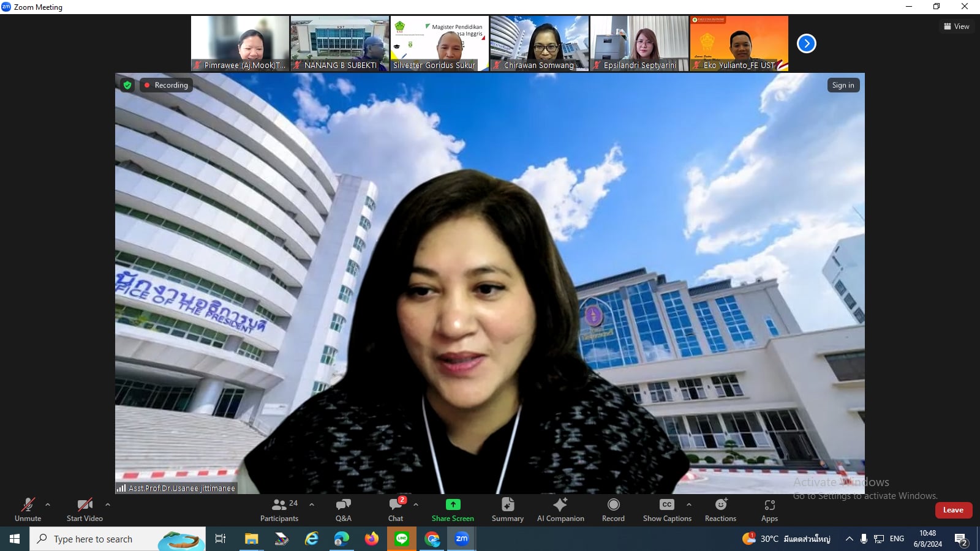Expand video options arrow beside Start Video
The image size is (980, 551).
108,504
